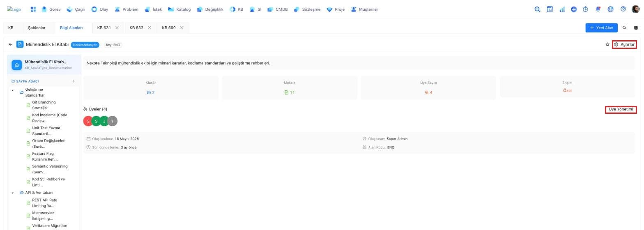The width and height of the screenshot is (644, 230).
Task: Open Ayarlar settings button
Action: [624, 44]
